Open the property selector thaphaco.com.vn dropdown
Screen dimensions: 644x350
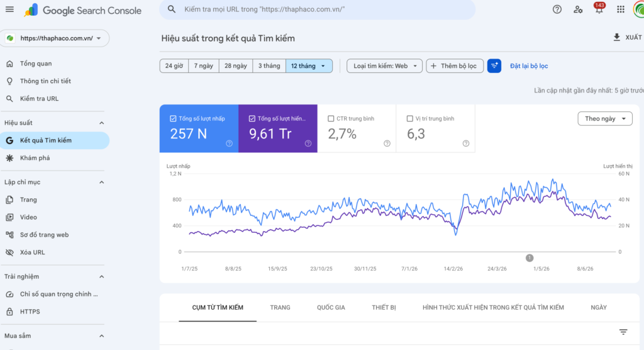pos(55,38)
